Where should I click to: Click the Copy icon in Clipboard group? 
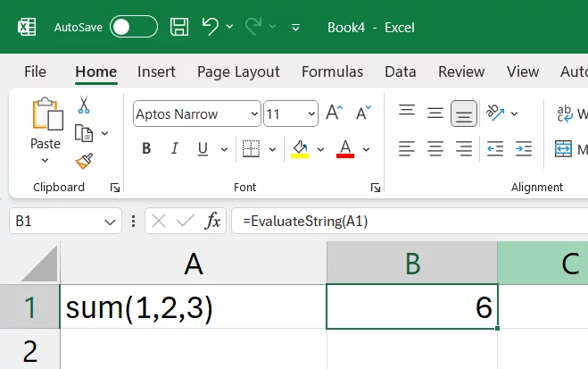[84, 133]
